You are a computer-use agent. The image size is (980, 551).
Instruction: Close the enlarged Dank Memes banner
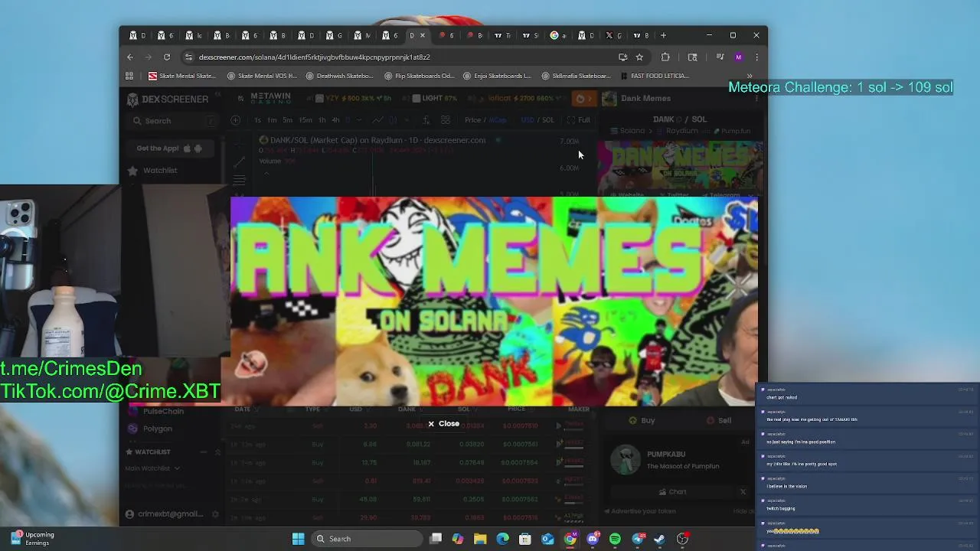(x=443, y=423)
